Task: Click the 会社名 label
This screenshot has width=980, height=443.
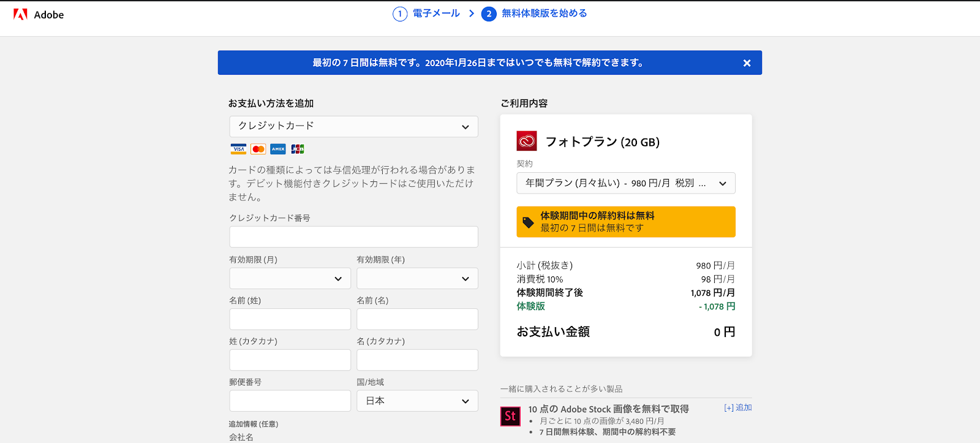Action: 241,437
